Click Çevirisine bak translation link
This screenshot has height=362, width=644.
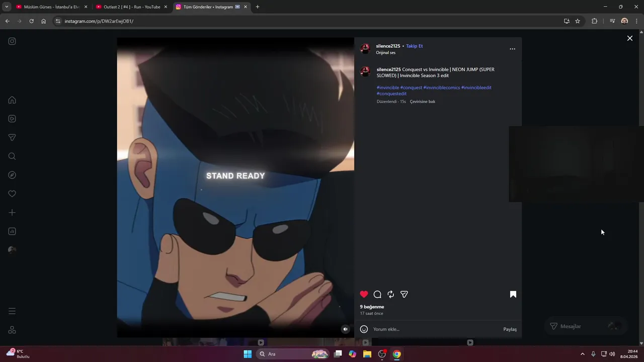pos(423,102)
